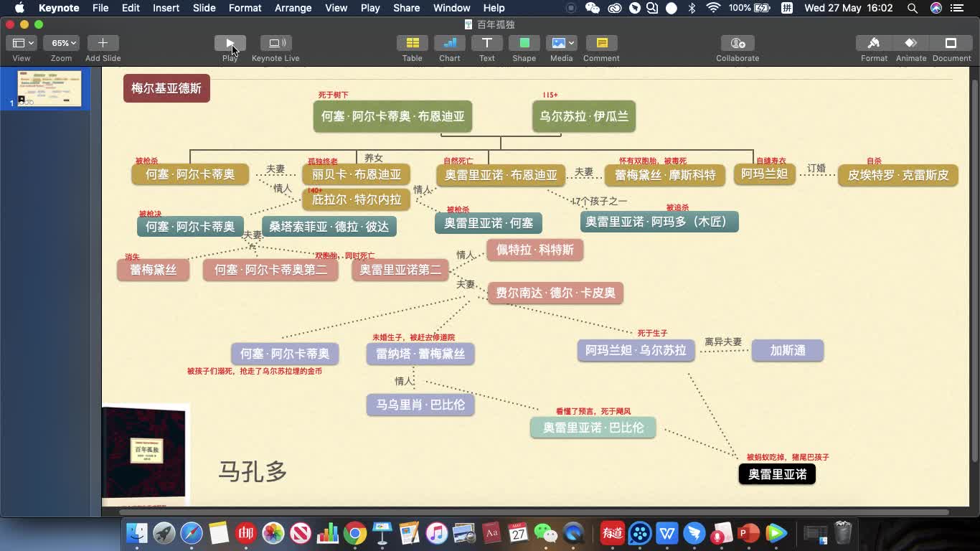Open WeChat from the Dock

(x=546, y=533)
